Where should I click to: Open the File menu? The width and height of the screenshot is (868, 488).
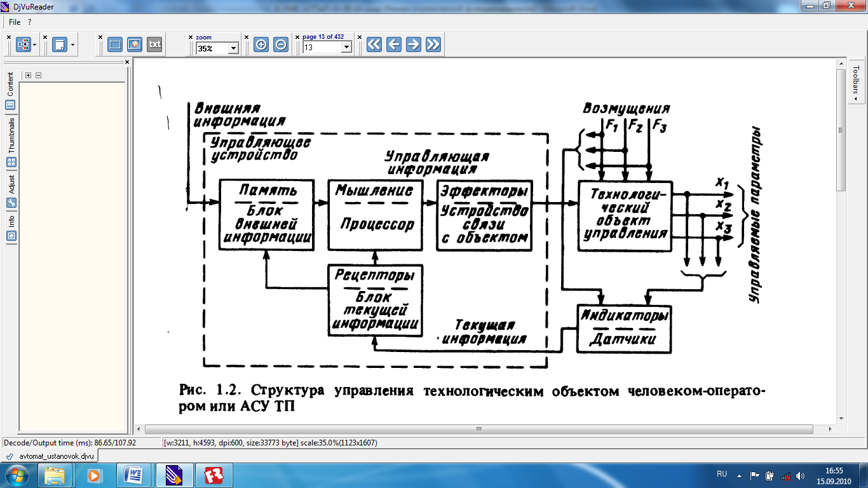click(x=15, y=22)
